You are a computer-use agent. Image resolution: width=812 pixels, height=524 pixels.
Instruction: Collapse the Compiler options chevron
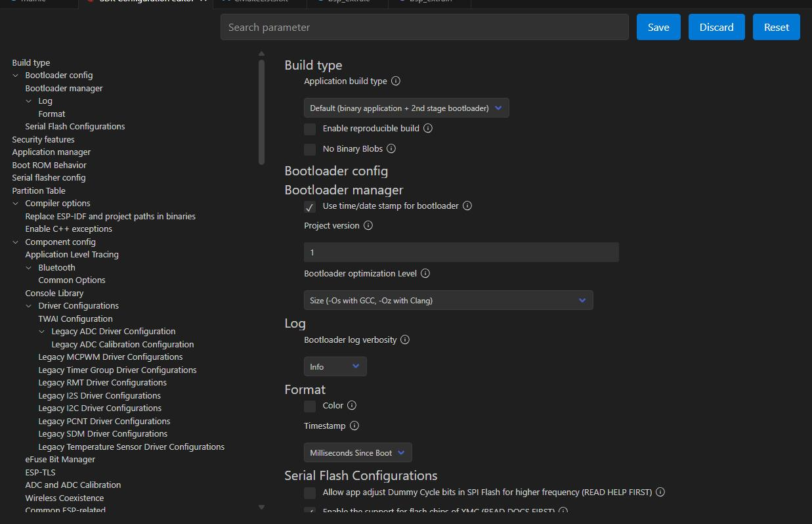(x=16, y=204)
